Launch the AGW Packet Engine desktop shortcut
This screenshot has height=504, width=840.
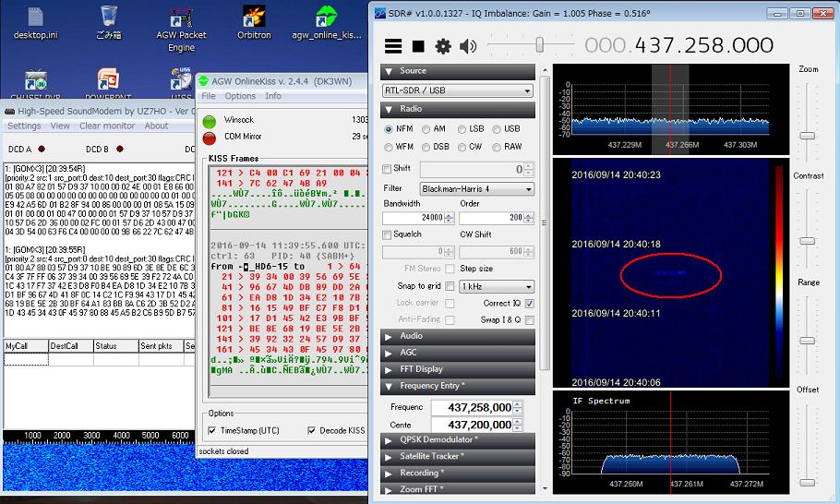[182, 30]
